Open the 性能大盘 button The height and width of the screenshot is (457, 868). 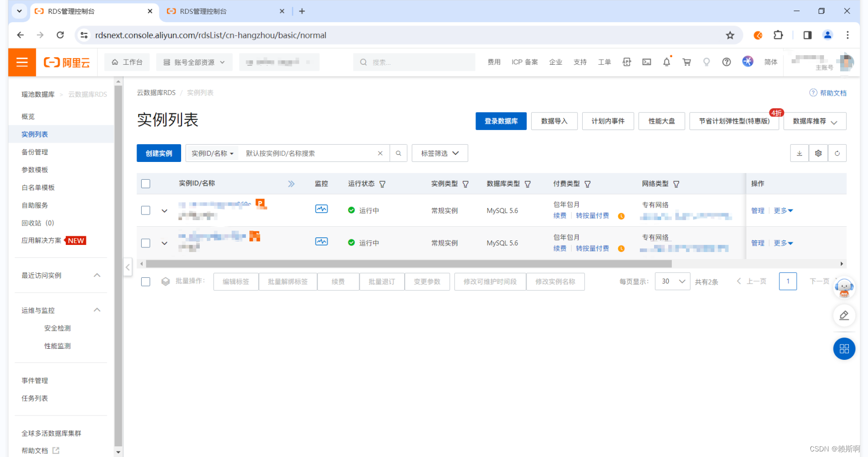click(x=662, y=121)
